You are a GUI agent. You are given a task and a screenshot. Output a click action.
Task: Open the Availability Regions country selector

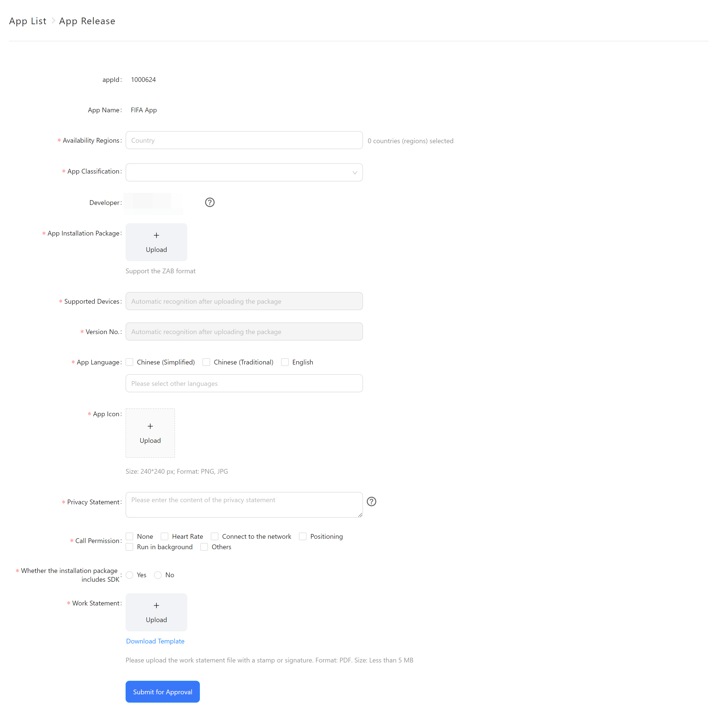point(244,140)
